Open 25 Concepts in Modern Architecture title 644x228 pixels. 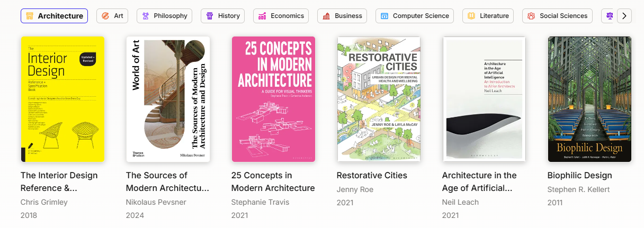click(273, 181)
